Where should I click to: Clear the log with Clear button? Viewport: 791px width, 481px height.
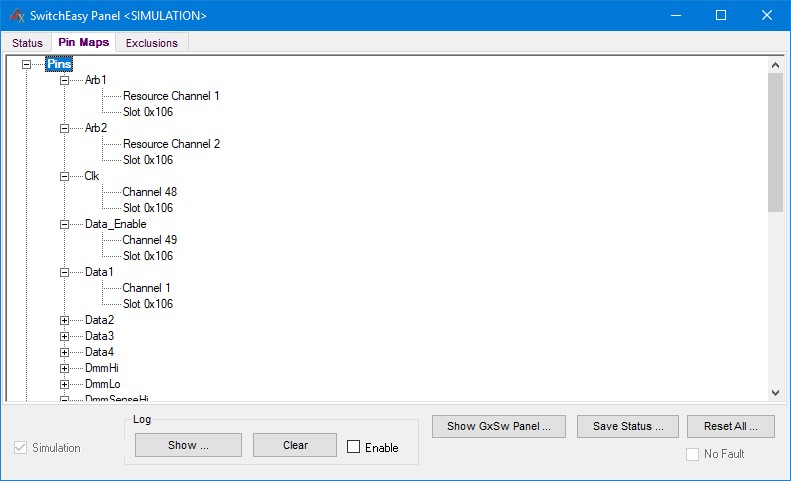pyautogui.click(x=295, y=445)
